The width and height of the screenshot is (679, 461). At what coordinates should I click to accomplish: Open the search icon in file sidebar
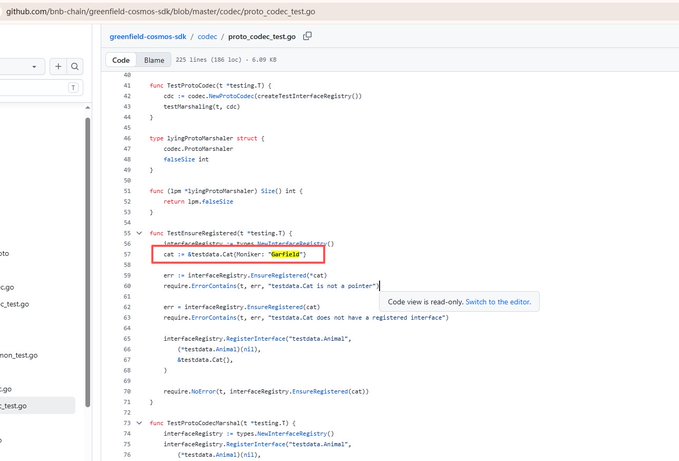tap(75, 67)
